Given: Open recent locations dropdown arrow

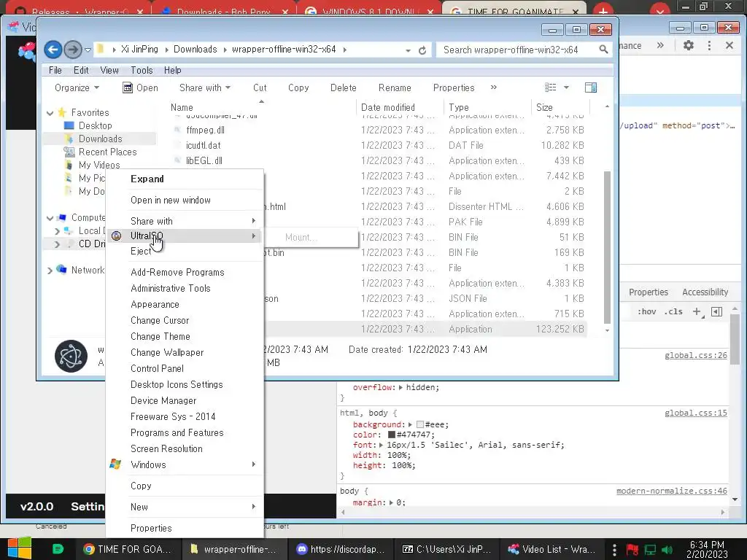Looking at the screenshot, I should [x=88, y=50].
